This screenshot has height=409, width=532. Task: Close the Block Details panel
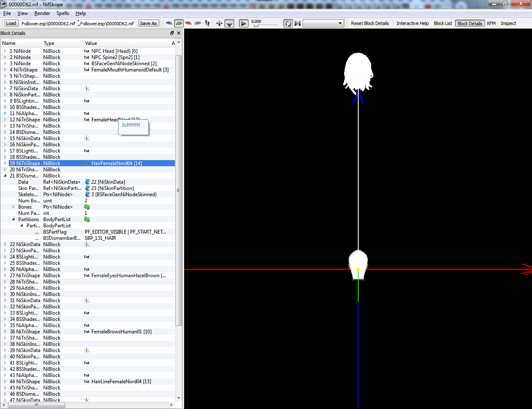pyautogui.click(x=179, y=33)
